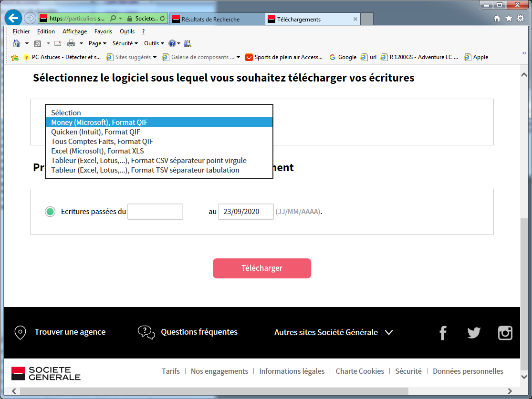This screenshot has width=532, height=399.
Task: Open Informations légales footer link
Action: pos(292,371)
